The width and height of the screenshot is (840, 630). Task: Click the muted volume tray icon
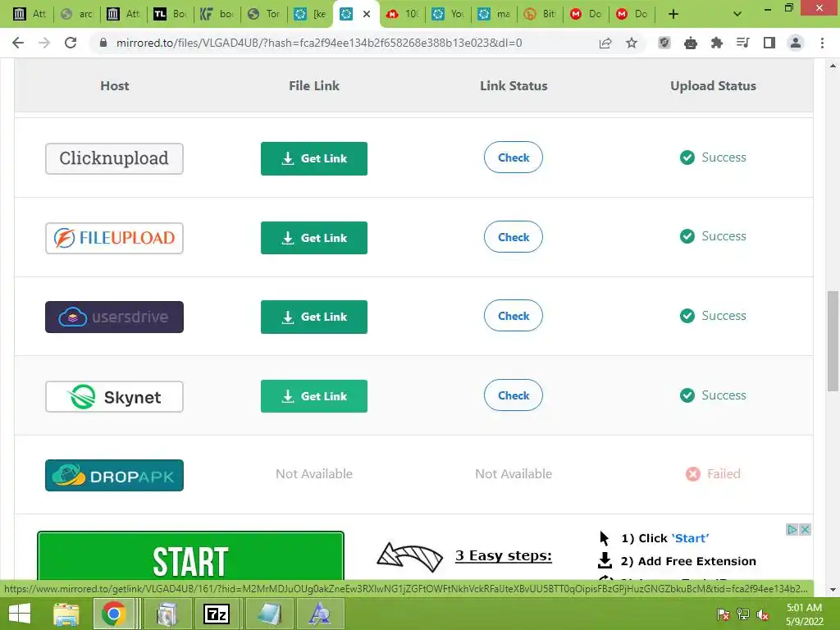tap(763, 614)
